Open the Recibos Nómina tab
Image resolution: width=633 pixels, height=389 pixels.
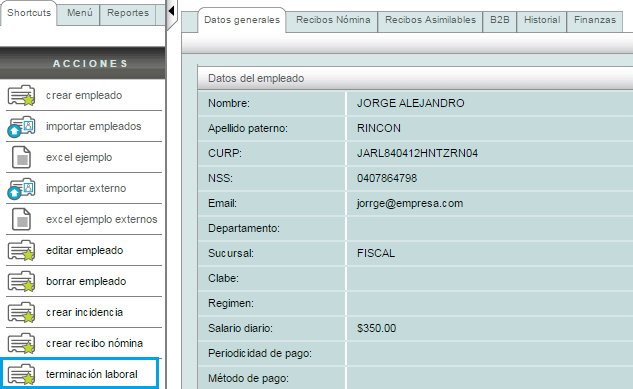pos(333,20)
